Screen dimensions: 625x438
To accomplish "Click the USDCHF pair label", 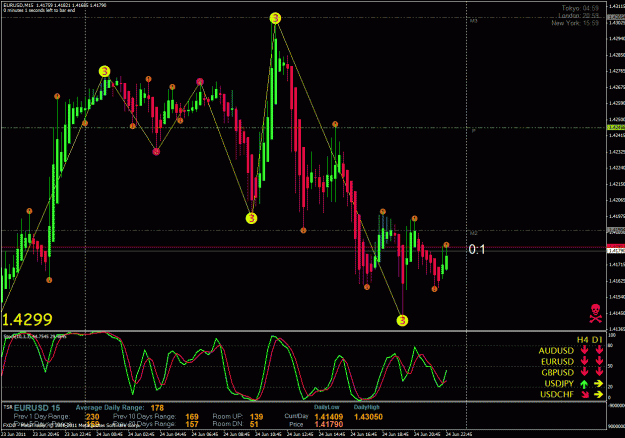I will click(557, 395).
